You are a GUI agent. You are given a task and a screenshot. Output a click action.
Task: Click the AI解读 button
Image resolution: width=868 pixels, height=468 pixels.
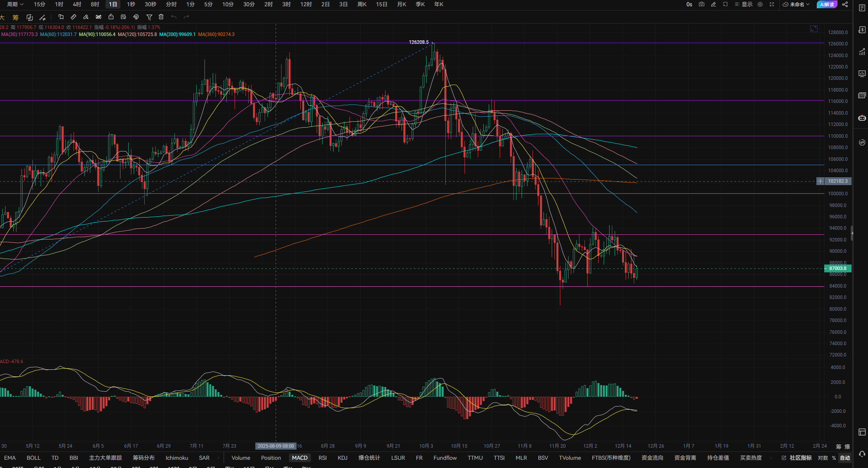pyautogui.click(x=827, y=4)
